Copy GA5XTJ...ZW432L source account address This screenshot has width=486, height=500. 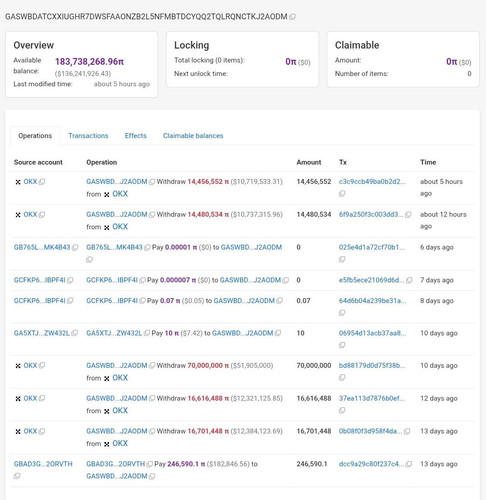click(x=74, y=333)
